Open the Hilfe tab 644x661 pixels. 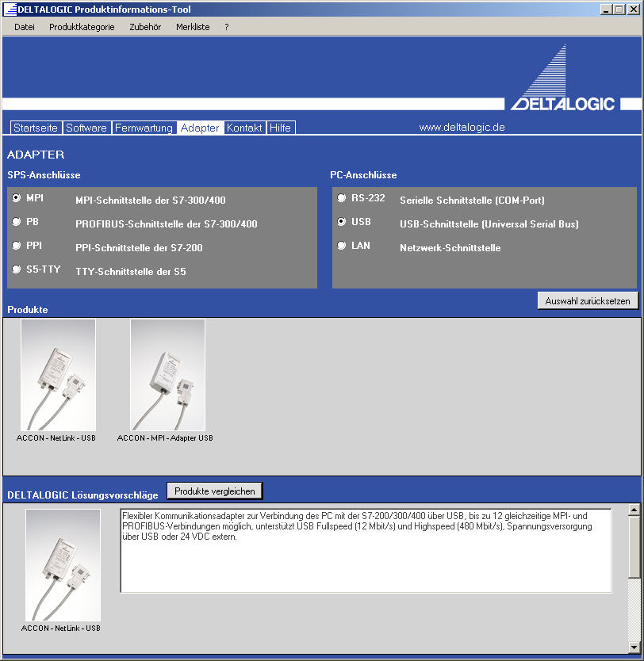coord(281,128)
